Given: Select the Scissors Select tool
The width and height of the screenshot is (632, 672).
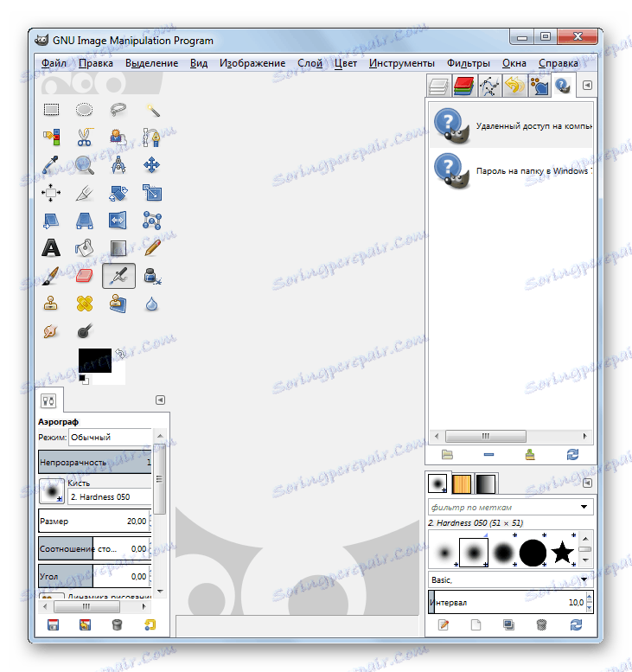Looking at the screenshot, I should tap(85, 138).
